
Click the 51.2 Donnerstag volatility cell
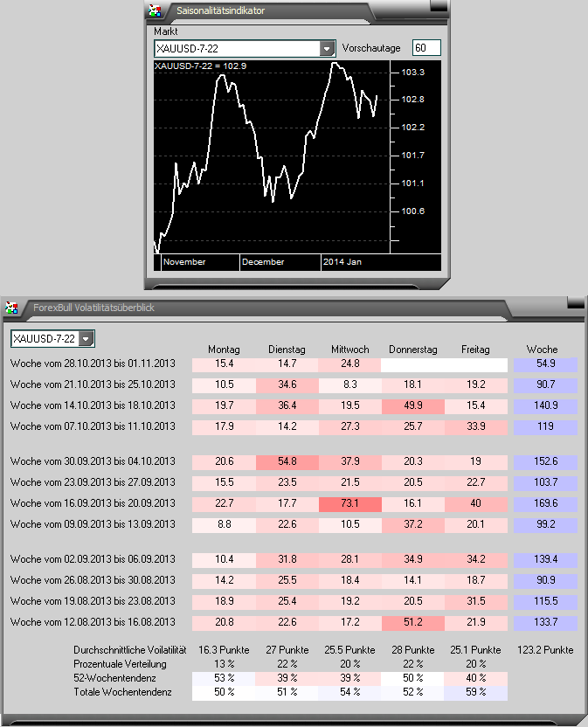pyautogui.click(x=414, y=621)
